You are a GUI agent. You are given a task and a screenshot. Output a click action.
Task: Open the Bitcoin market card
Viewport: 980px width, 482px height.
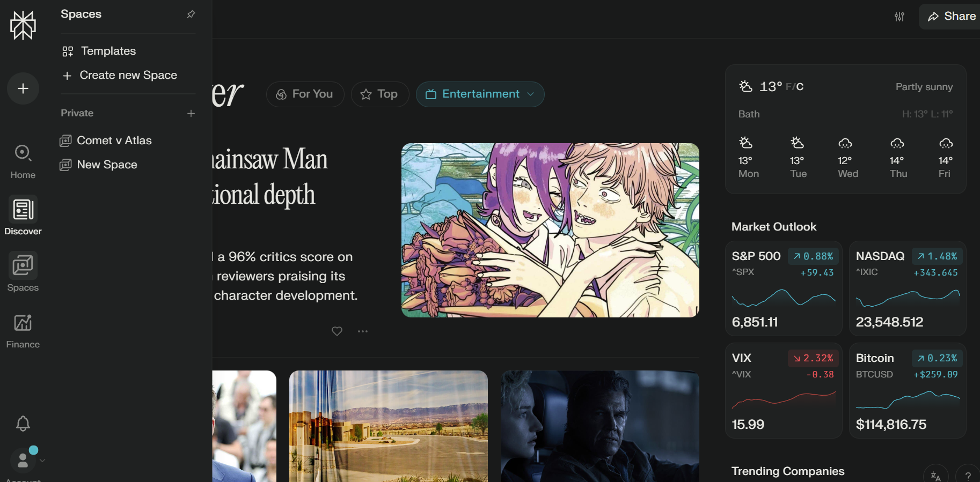point(908,391)
